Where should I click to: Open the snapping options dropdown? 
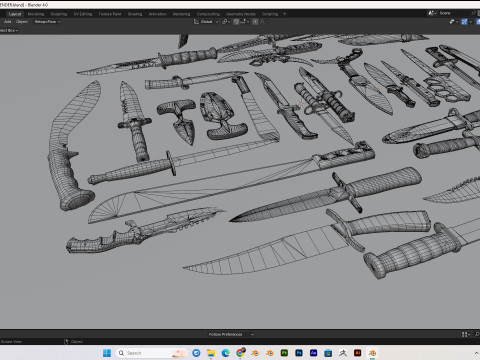tap(245, 22)
